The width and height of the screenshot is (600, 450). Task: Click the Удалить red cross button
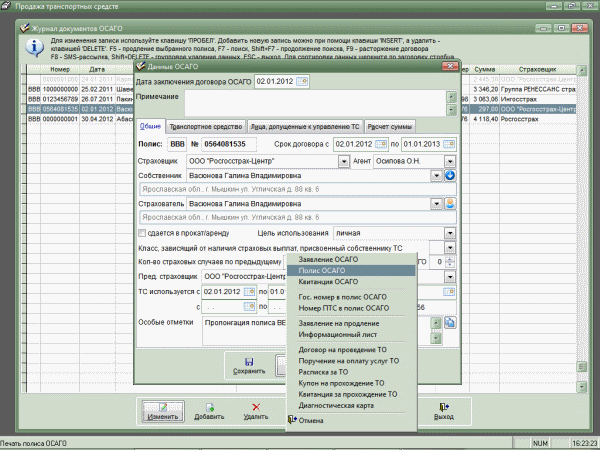[257, 411]
